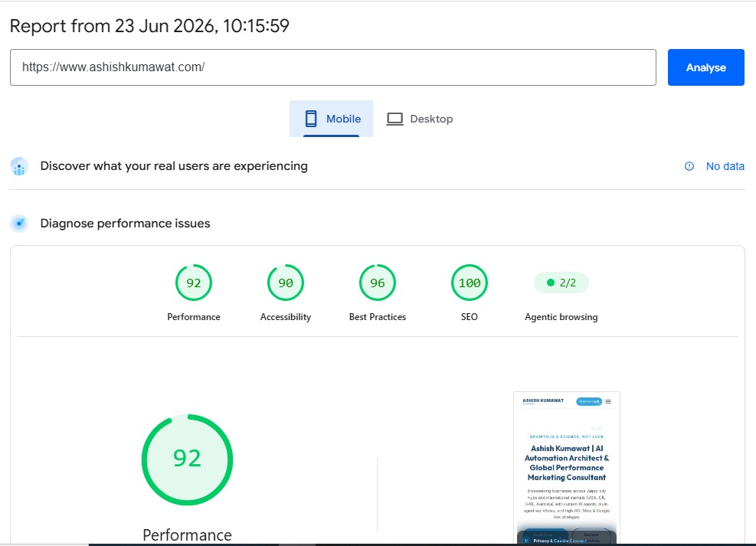Screen dimensions: 756x546
Task: Open the No data link
Action: click(x=725, y=166)
